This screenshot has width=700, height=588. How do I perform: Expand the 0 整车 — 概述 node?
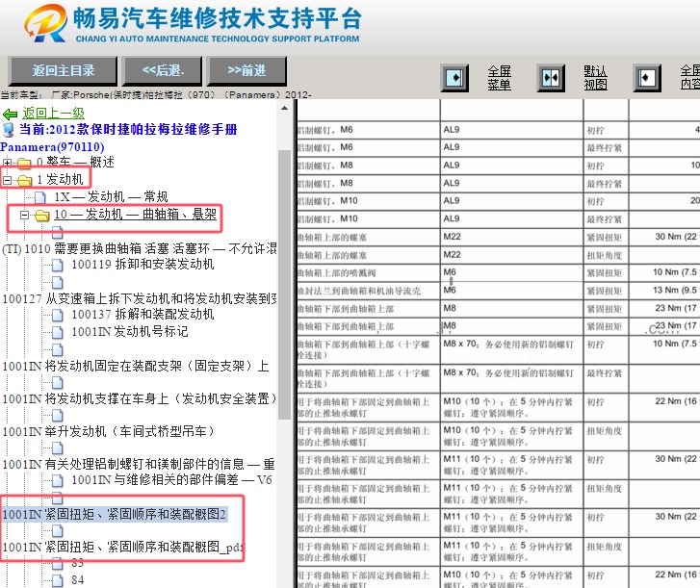click(7, 163)
